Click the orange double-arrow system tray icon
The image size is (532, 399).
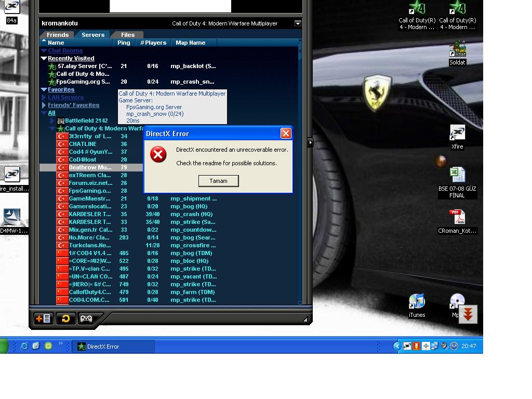(x=417, y=346)
